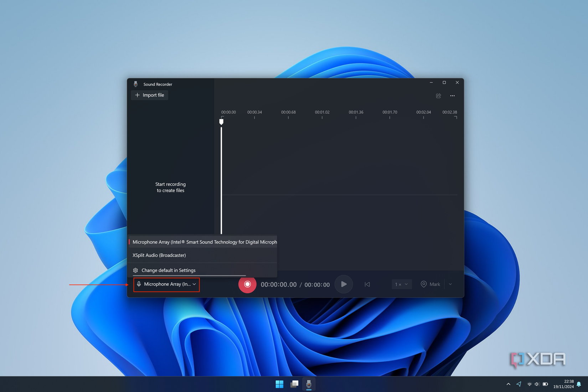588x392 pixels.
Task: Show hidden system tray icons
Action: coord(508,384)
